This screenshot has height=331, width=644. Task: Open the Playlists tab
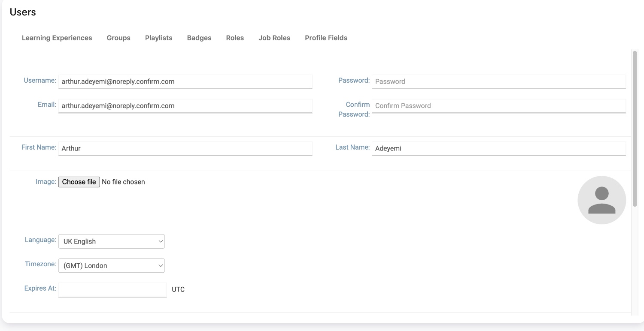pyautogui.click(x=158, y=38)
